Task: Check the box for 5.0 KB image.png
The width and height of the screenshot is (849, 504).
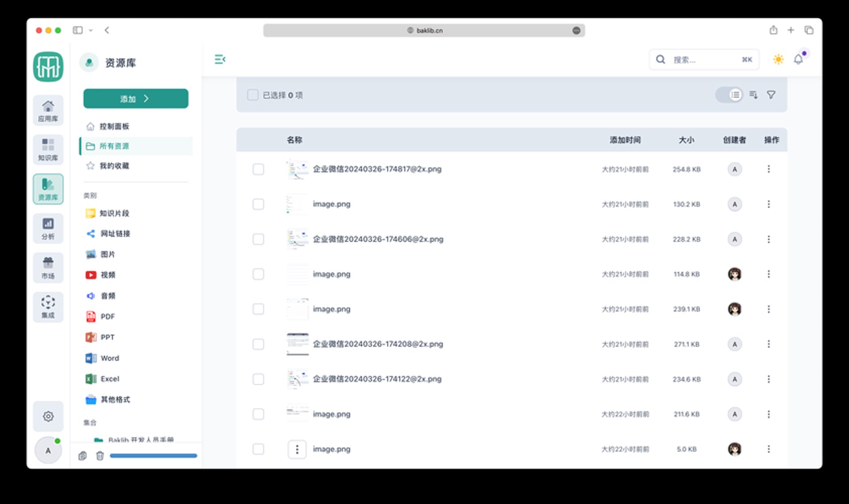Action: click(258, 449)
